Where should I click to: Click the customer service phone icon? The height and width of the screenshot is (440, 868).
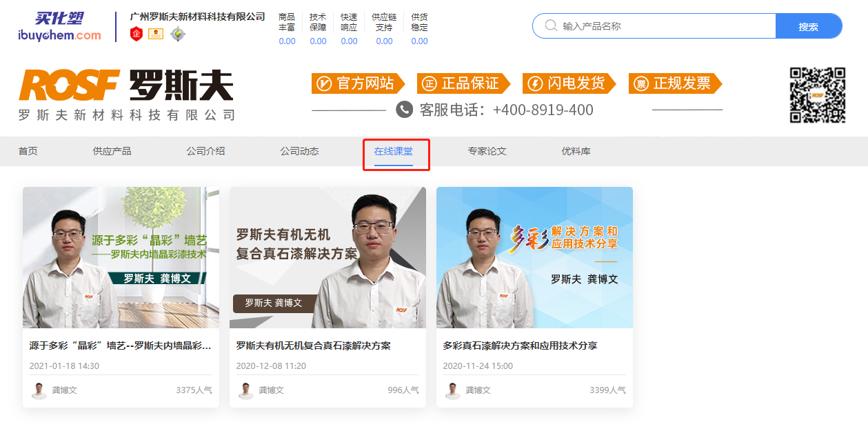point(404,110)
